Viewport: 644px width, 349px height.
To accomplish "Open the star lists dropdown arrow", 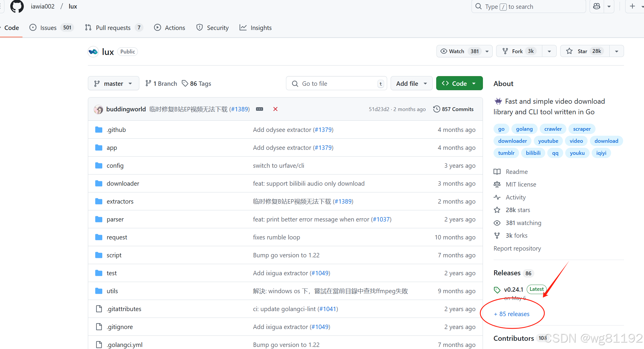I will tap(617, 51).
